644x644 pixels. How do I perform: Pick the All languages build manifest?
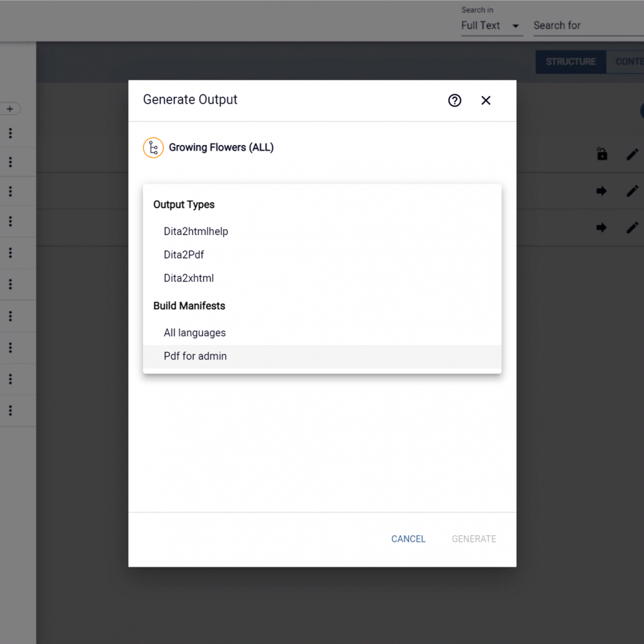(322, 333)
